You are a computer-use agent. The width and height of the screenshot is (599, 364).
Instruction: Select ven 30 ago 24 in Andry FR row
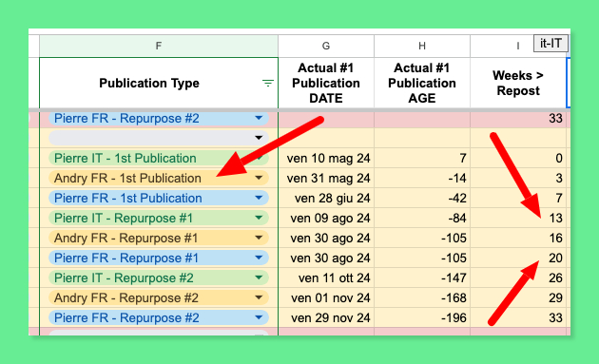click(x=326, y=238)
